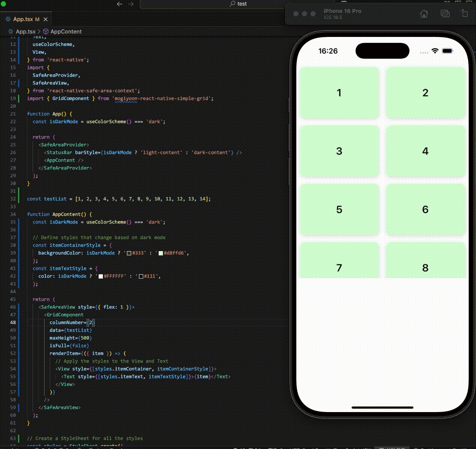
Task: Click the green macOS window button
Action: pos(3,4)
